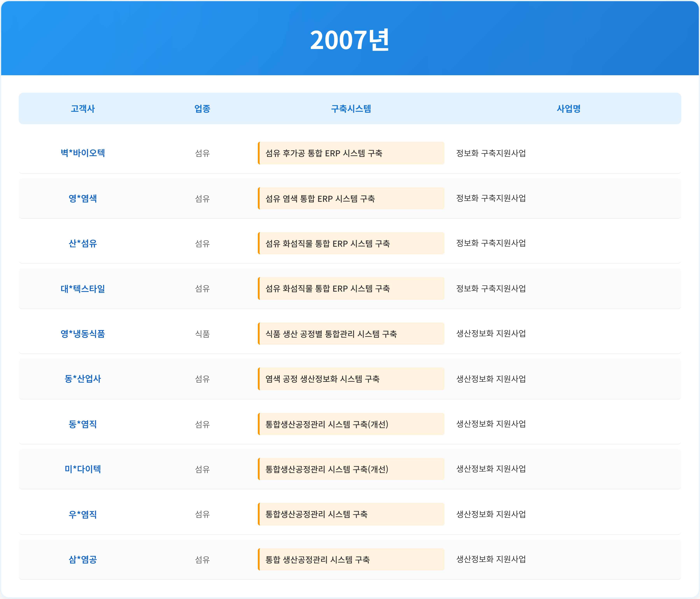Select the 동*산업사 client name
This screenshot has width=700, height=599.
83,379
